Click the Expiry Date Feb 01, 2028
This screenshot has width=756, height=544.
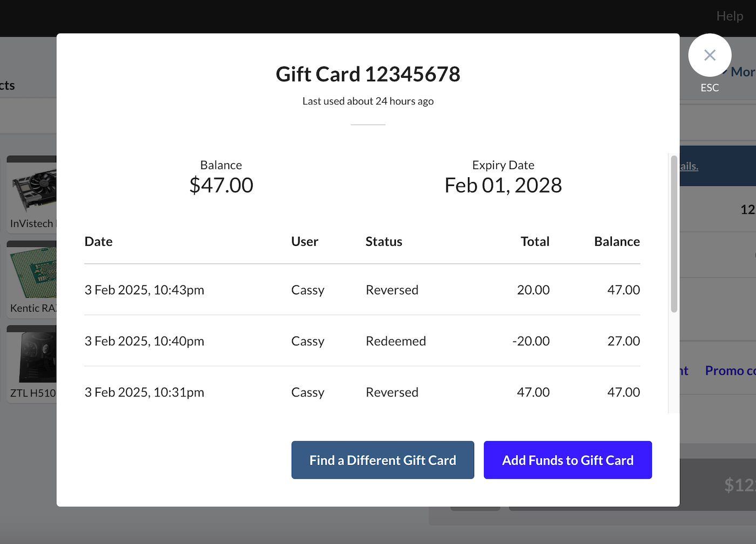point(503,185)
